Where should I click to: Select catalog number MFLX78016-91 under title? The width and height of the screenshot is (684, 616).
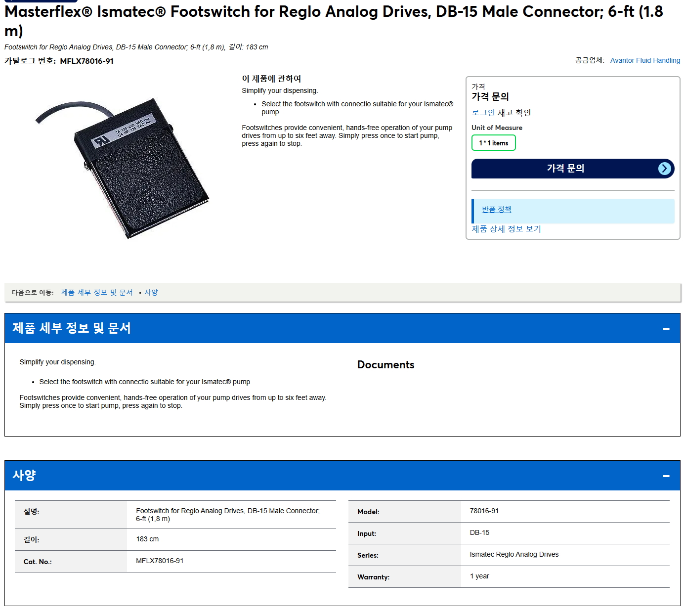(x=86, y=61)
